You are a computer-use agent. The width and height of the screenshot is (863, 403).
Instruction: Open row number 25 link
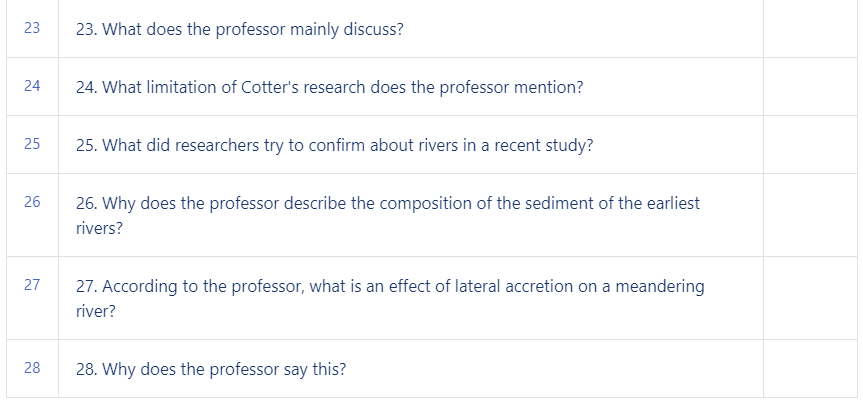pos(32,144)
